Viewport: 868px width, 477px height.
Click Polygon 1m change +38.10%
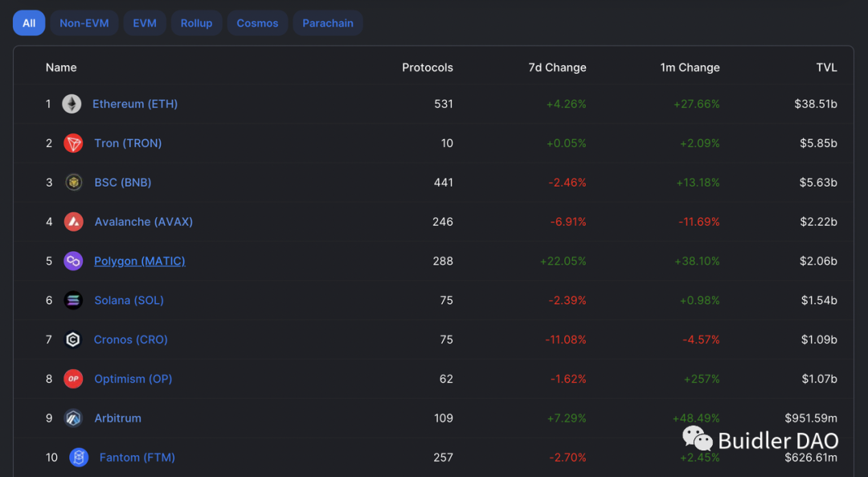697,261
